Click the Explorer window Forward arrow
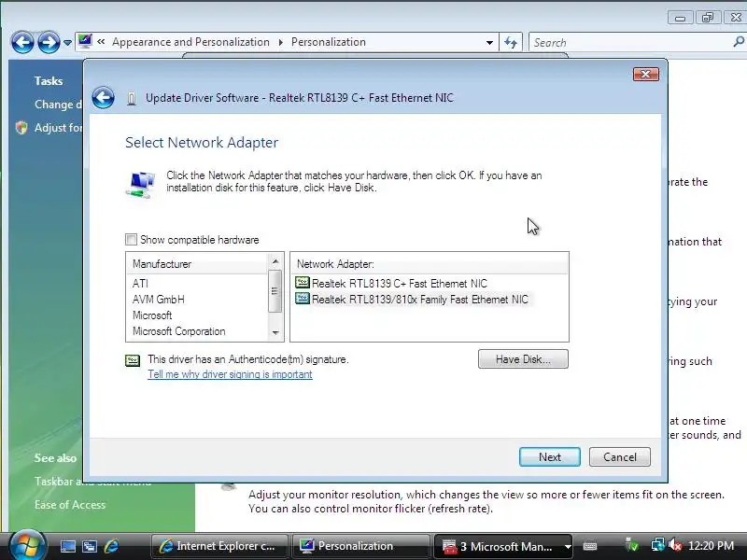This screenshot has height=560, width=747. [49, 42]
